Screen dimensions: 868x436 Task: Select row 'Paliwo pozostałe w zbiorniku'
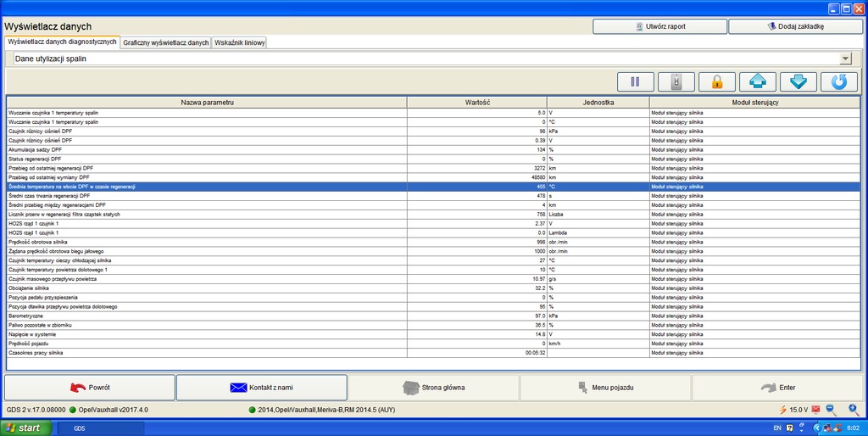[x=433, y=325]
